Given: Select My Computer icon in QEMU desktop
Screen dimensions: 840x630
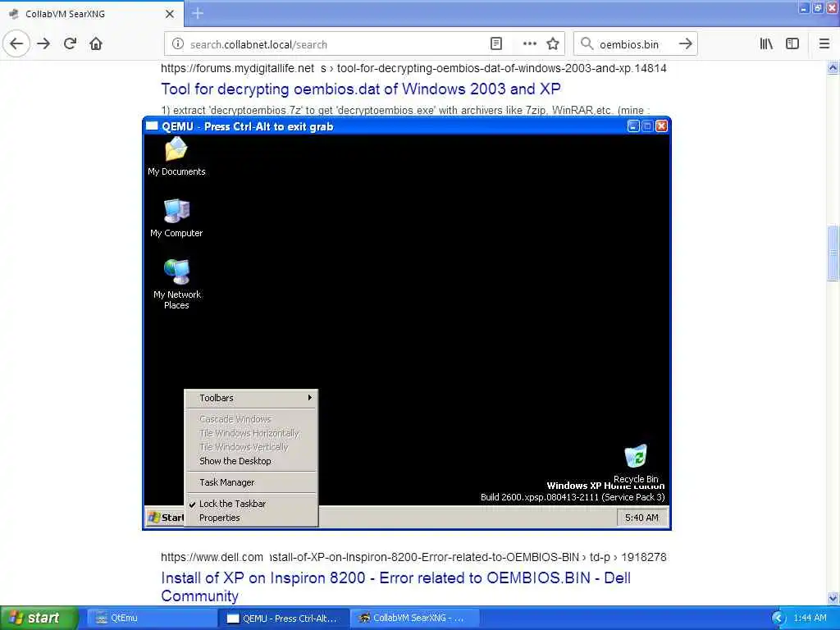Looking at the screenshot, I should tap(176, 218).
